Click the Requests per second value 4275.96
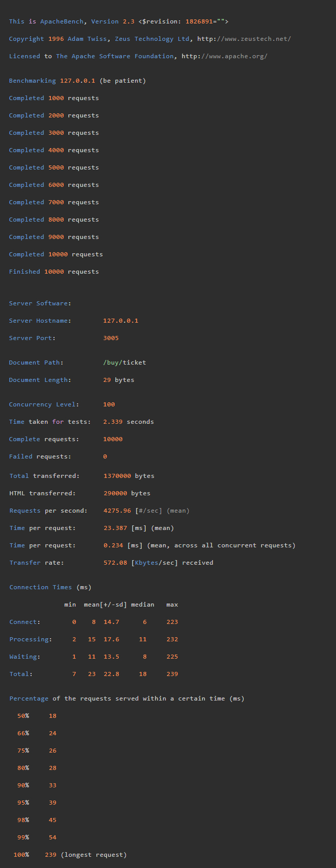 117,511
